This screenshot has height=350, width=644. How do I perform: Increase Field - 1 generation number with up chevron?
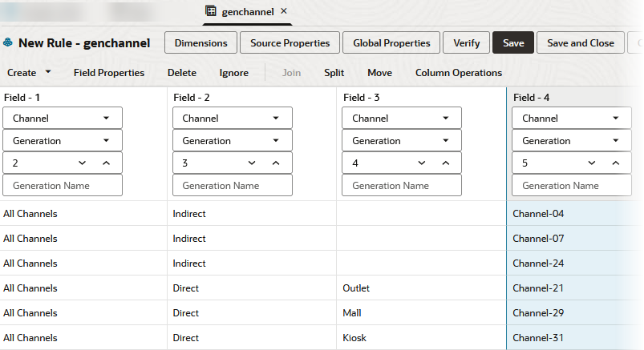[x=106, y=163]
